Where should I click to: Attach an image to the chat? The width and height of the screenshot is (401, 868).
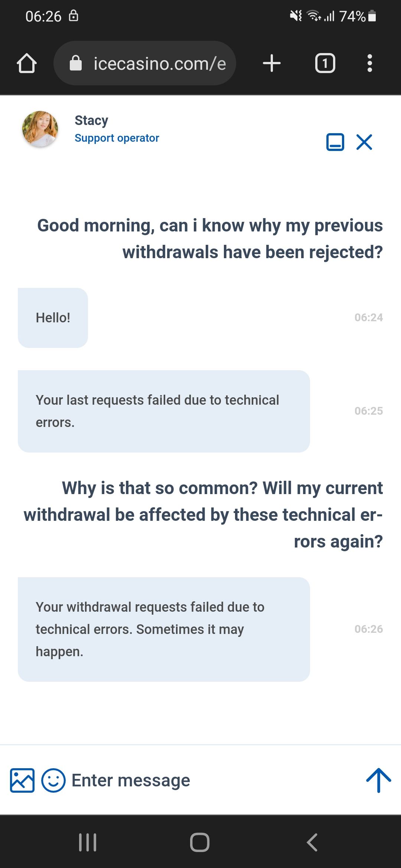click(22, 780)
